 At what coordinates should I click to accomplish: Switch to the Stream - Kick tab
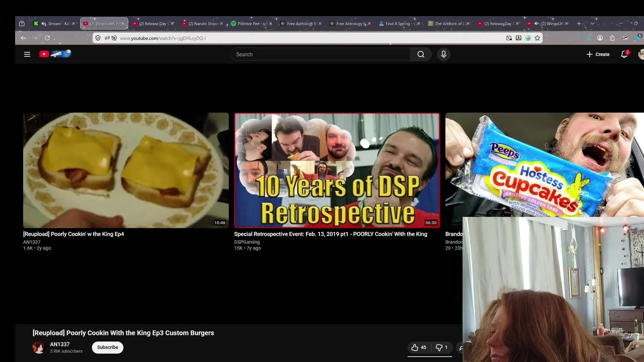click(x=54, y=24)
